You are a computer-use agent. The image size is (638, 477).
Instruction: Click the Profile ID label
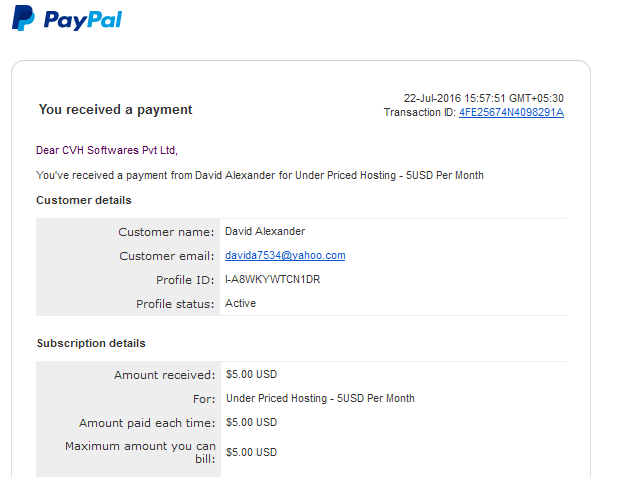tap(185, 280)
